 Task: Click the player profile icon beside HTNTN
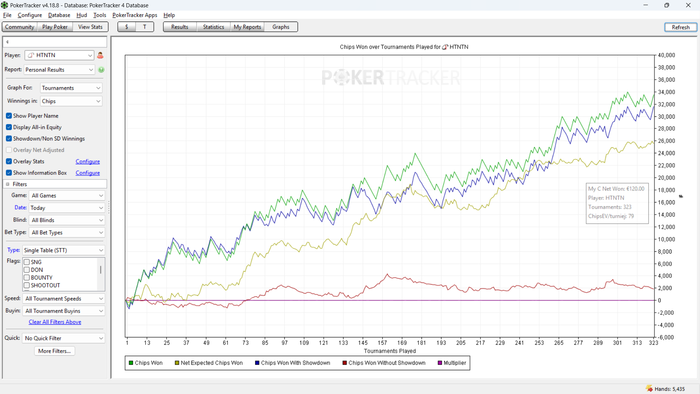(100, 55)
